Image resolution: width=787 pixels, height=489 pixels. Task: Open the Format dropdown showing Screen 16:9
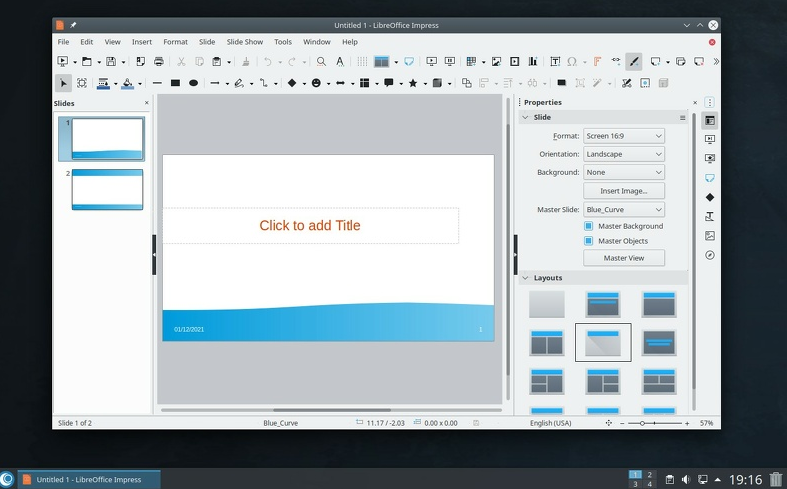[x=624, y=136]
